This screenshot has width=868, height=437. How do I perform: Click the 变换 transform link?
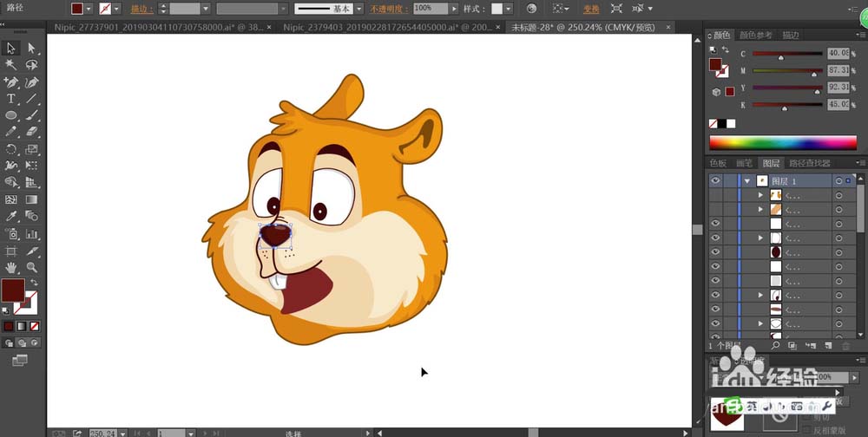click(590, 8)
